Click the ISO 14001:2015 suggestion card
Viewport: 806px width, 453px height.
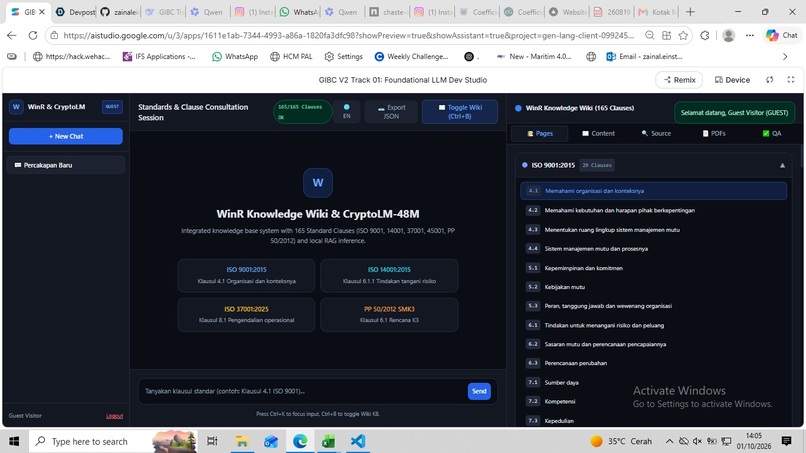click(x=389, y=276)
